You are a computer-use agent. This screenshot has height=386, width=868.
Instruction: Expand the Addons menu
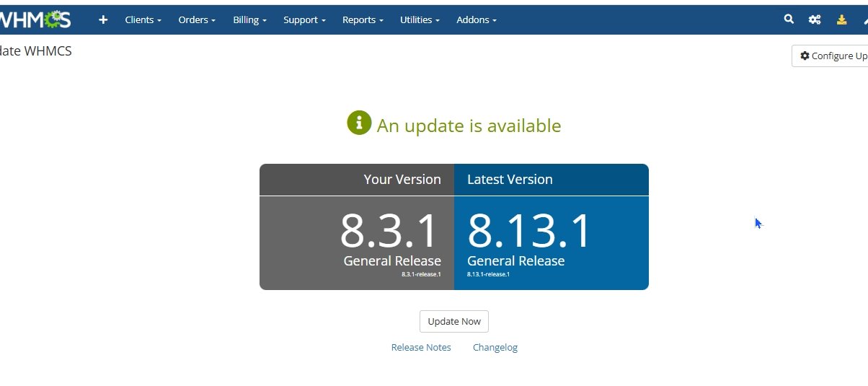click(476, 20)
